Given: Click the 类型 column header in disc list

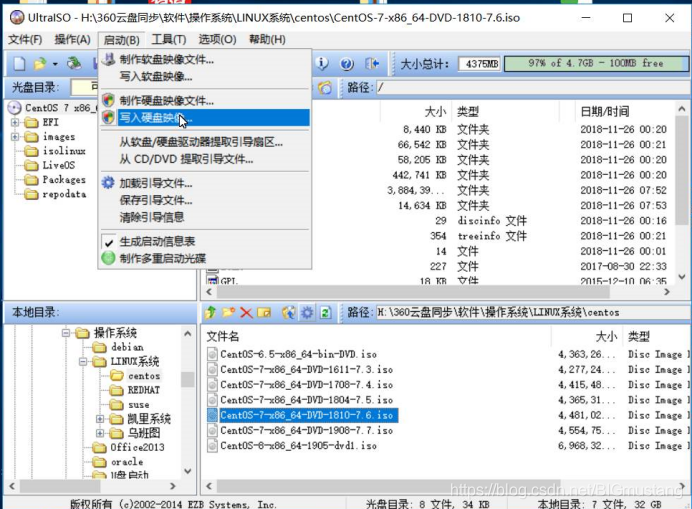Looking at the screenshot, I should point(468,112).
